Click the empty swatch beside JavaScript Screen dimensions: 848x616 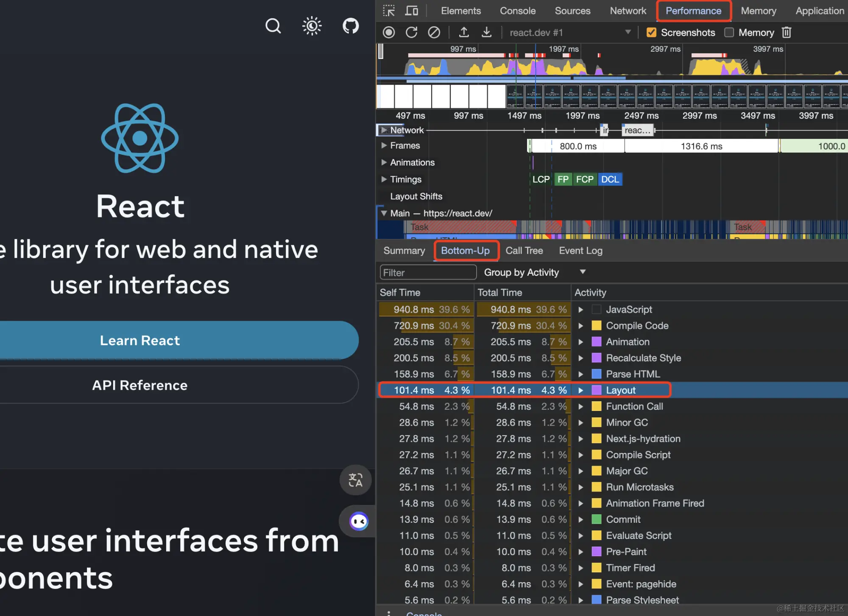pyautogui.click(x=597, y=309)
